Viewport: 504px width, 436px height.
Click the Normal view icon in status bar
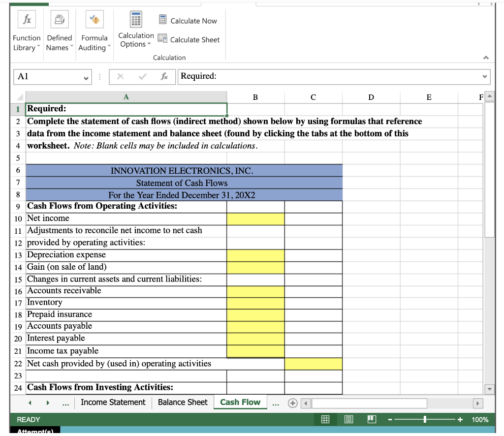tap(325, 419)
